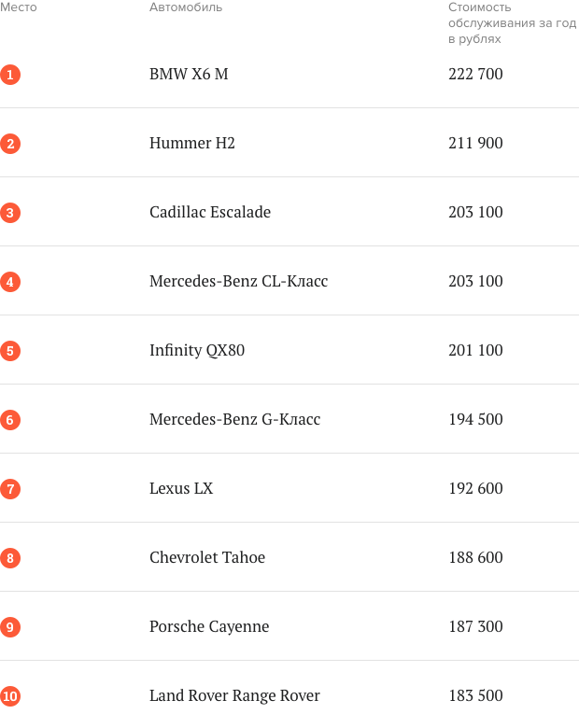The image size is (579, 728).
Task: Click the orange number 4 badge
Action: pos(10,282)
